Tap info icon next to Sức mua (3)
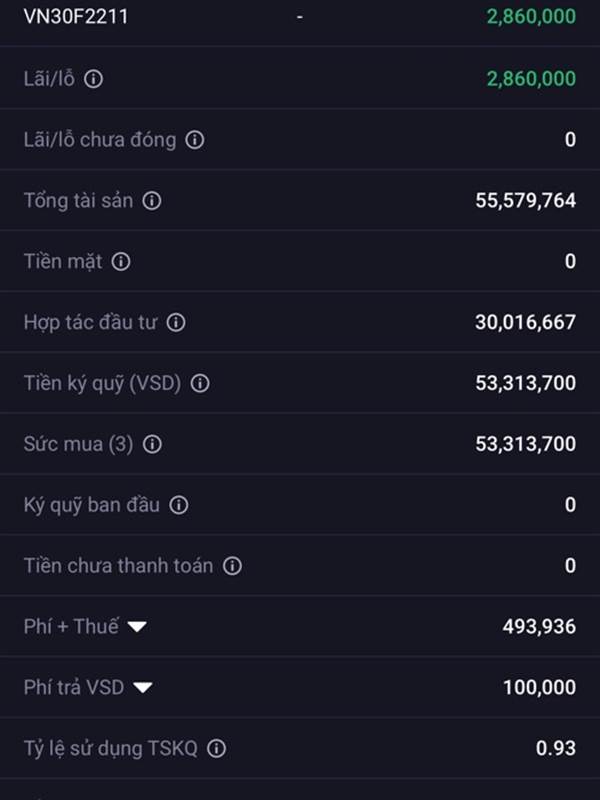The height and width of the screenshot is (800, 600). 152,444
